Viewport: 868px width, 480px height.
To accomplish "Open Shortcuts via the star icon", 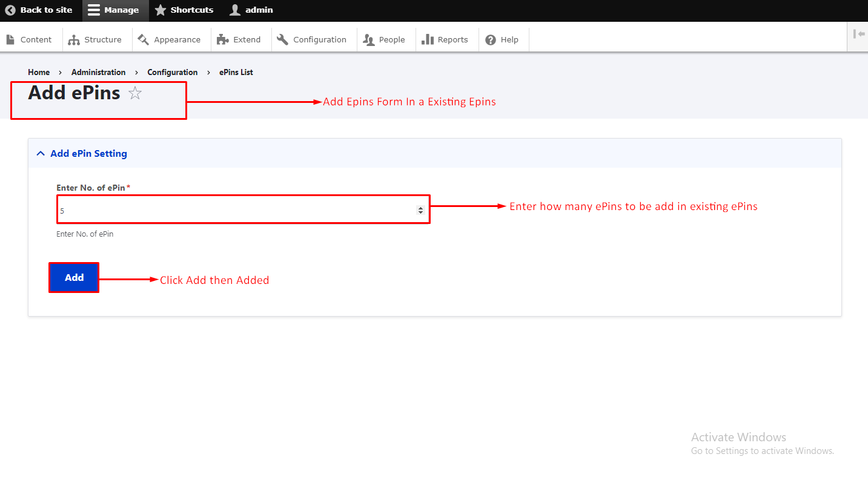I will click(161, 10).
